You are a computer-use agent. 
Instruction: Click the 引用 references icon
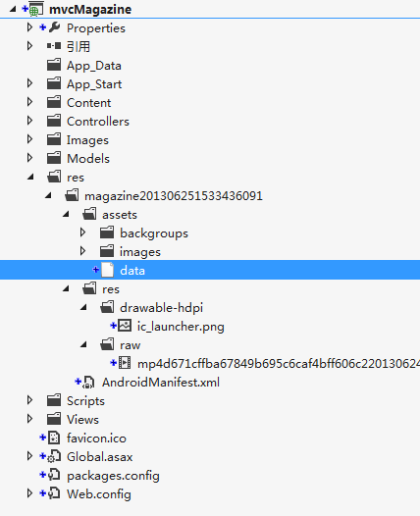click(x=54, y=46)
